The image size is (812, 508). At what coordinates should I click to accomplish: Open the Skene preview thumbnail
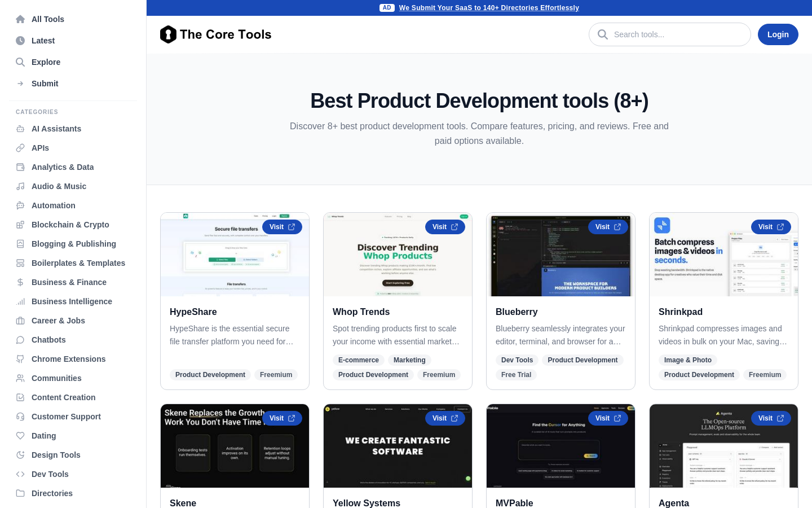click(x=235, y=446)
